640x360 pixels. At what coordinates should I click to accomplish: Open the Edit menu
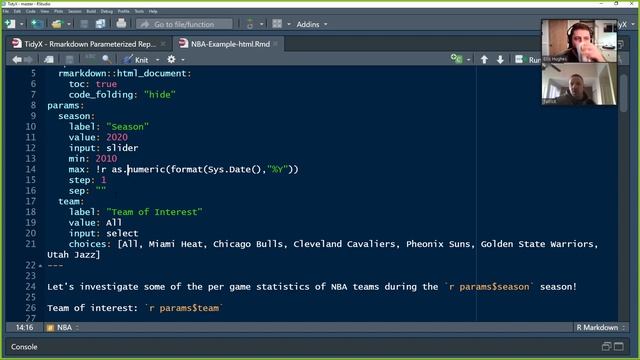[17, 11]
